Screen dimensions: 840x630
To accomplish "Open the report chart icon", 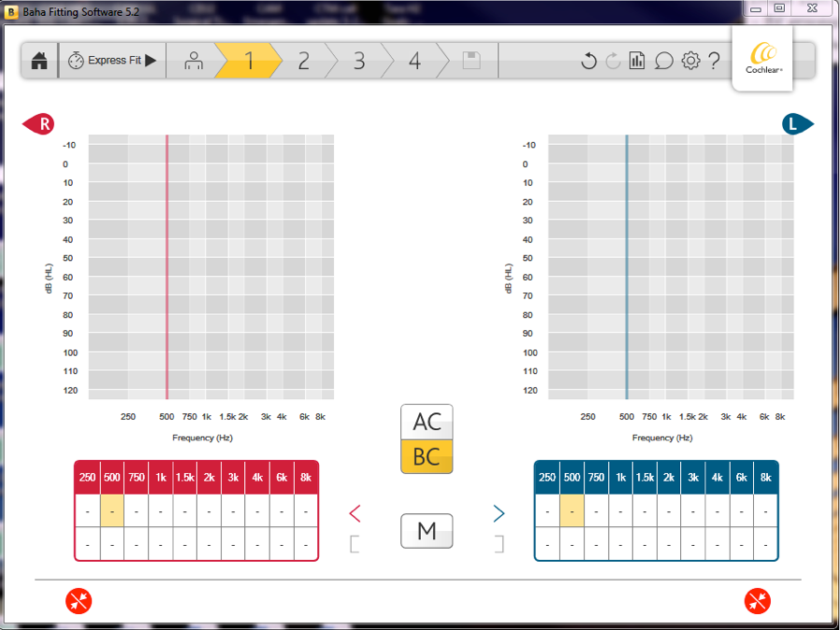I will pyautogui.click(x=637, y=61).
